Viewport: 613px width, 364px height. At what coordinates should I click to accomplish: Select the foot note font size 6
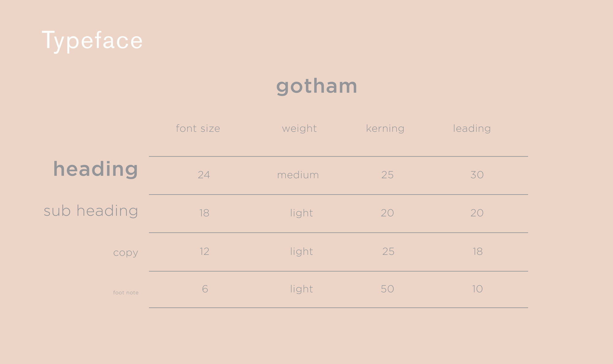click(x=205, y=289)
